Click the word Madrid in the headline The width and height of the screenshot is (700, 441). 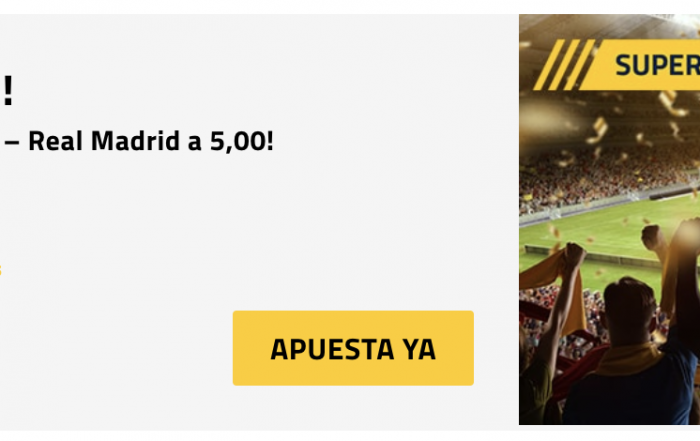(135, 141)
